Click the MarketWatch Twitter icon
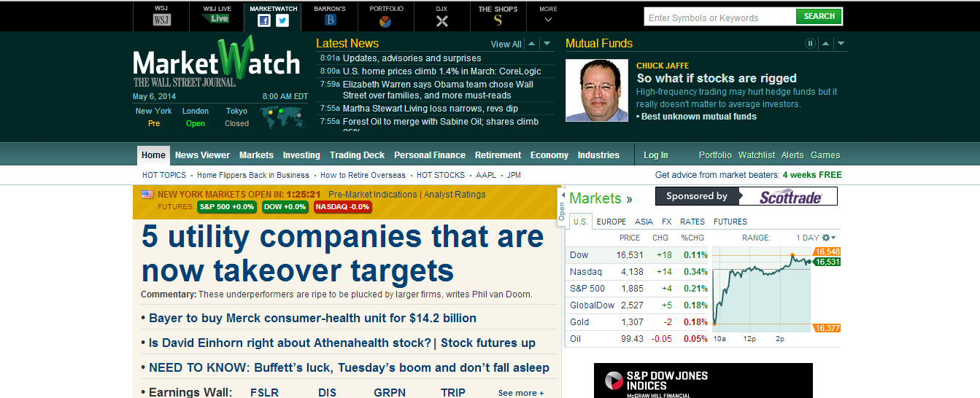This screenshot has height=398, width=980. (282, 20)
